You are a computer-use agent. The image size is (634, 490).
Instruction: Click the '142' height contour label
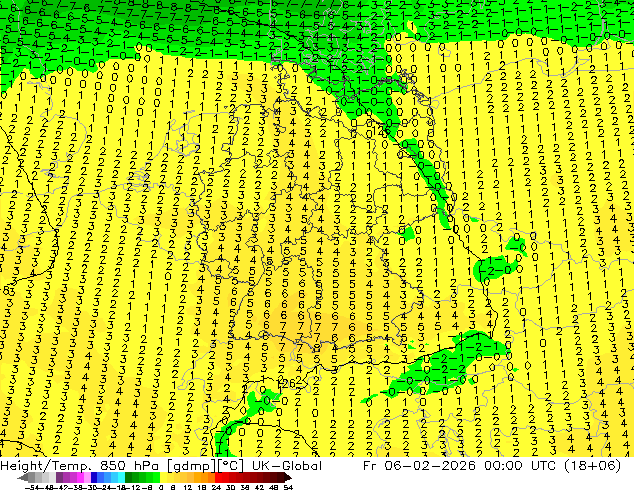(x=380, y=131)
